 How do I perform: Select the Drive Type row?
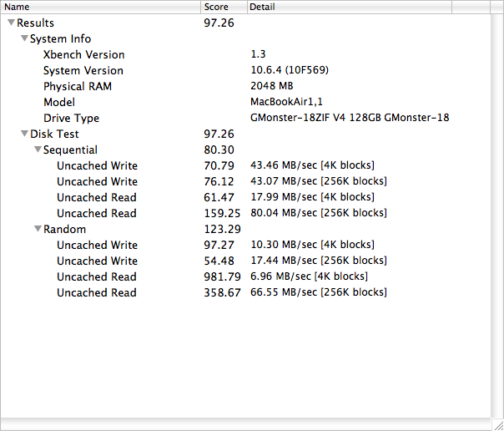tap(245, 118)
